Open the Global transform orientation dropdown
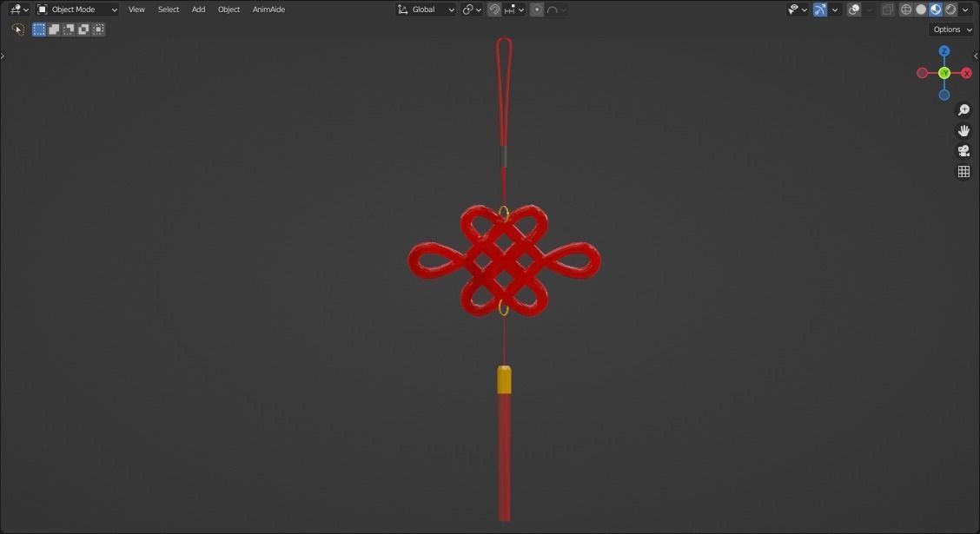Screen dimensions: 980x534 tap(426, 10)
